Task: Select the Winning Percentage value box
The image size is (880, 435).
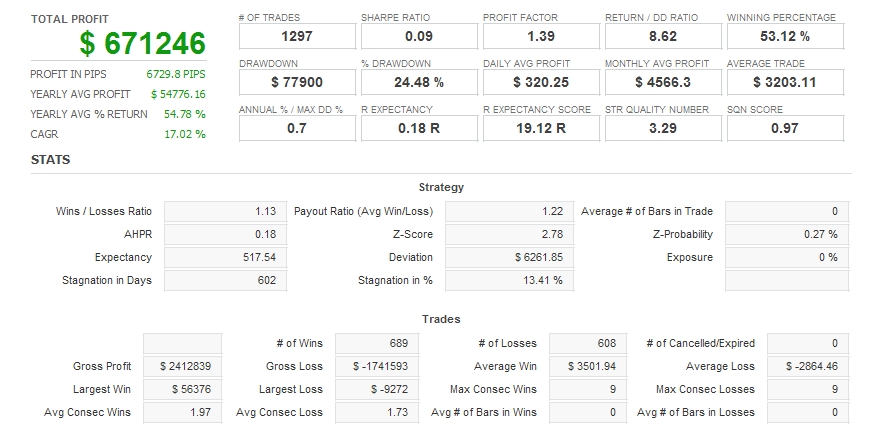Action: (785, 37)
